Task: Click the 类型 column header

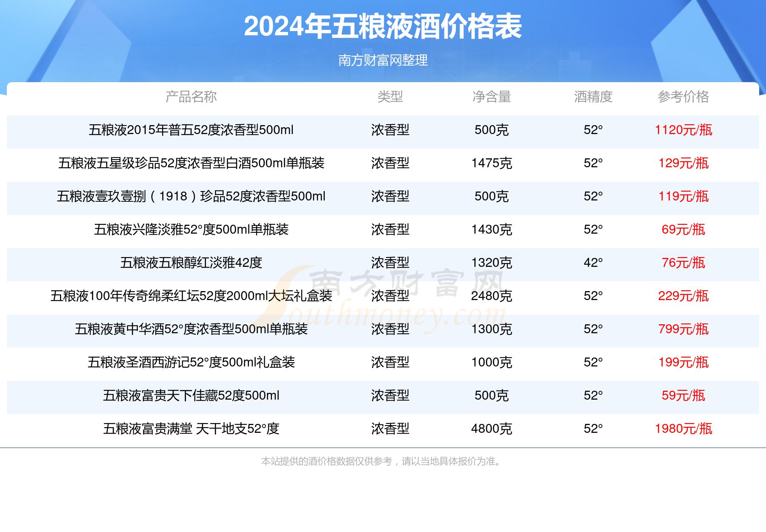Action: click(390, 97)
